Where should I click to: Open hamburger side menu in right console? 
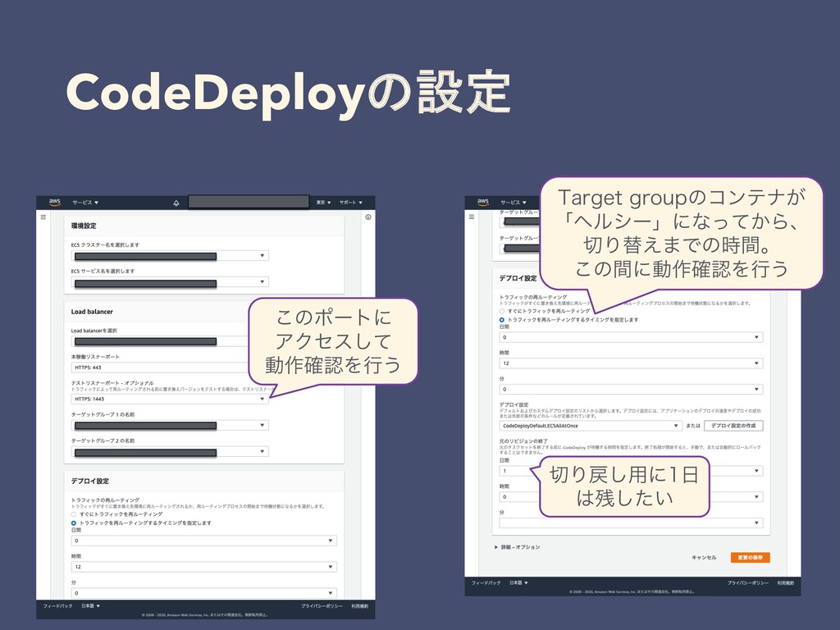472,217
